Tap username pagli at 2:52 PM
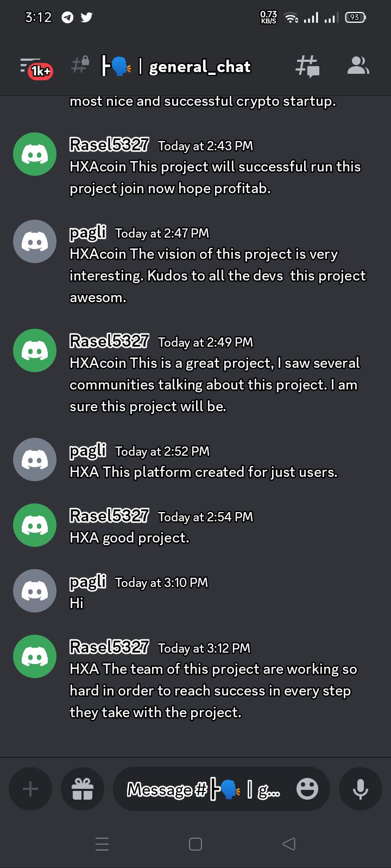391x868 pixels. pyautogui.click(x=88, y=450)
